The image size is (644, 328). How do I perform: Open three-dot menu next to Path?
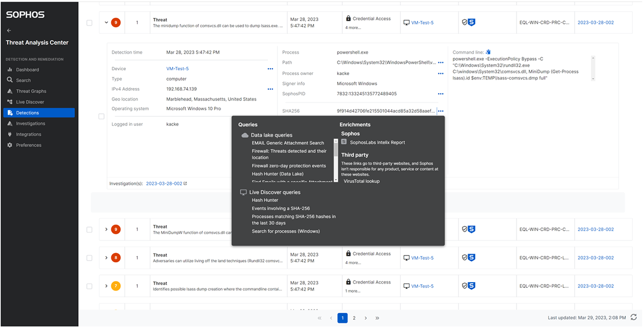tap(441, 62)
